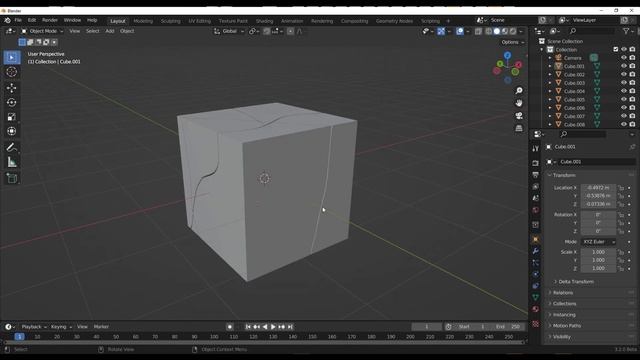Open the Output properties tab

[536, 175]
